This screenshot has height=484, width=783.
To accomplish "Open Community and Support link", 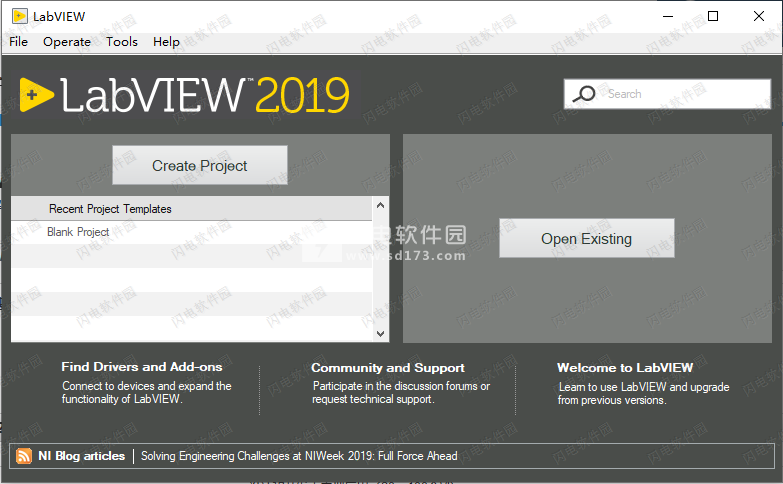I will point(388,368).
